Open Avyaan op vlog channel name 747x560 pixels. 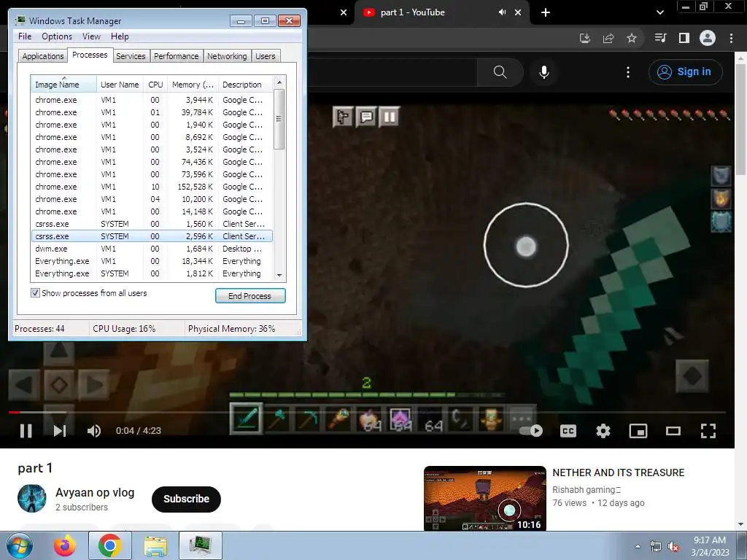95,492
